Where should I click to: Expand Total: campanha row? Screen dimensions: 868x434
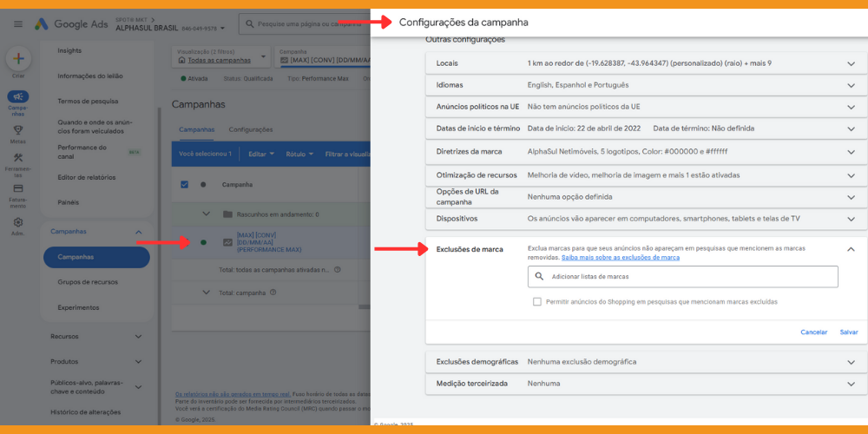pyautogui.click(x=207, y=293)
